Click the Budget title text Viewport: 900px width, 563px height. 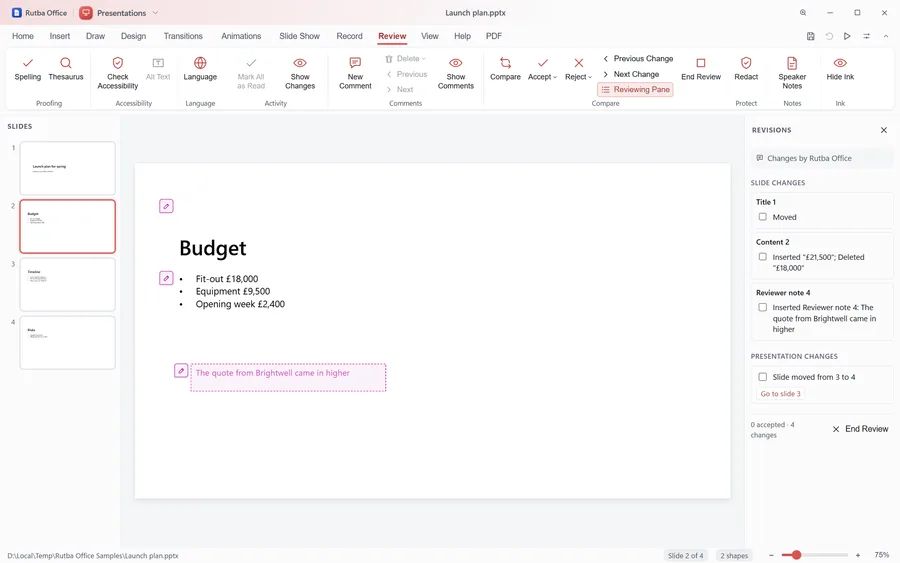tap(213, 248)
